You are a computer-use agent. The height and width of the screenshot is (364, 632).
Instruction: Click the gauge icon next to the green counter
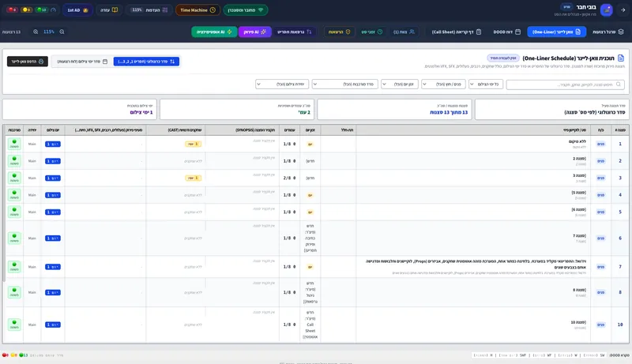click(x=53, y=10)
